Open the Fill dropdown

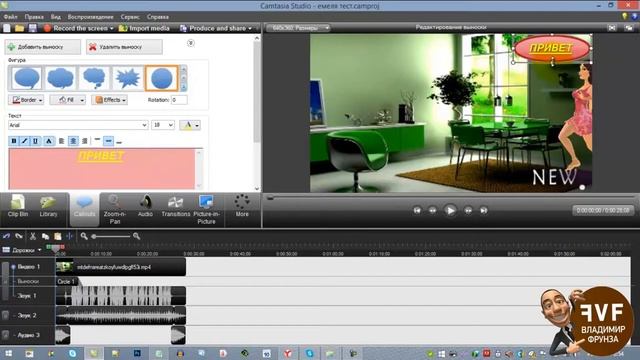pyautogui.click(x=68, y=100)
